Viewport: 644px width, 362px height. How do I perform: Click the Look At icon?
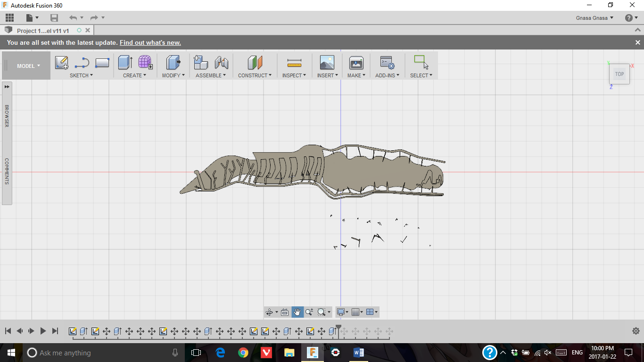[x=285, y=312]
